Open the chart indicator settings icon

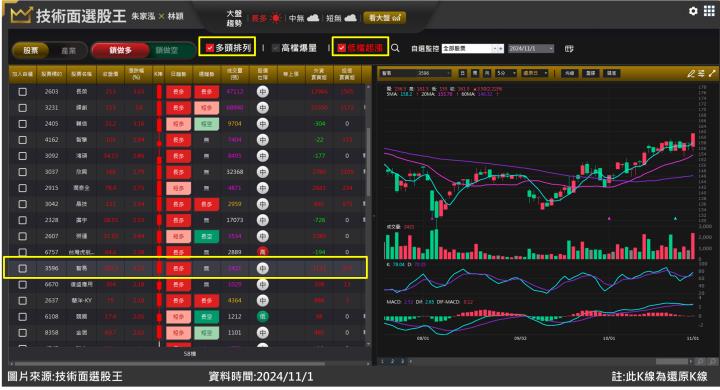click(x=701, y=73)
